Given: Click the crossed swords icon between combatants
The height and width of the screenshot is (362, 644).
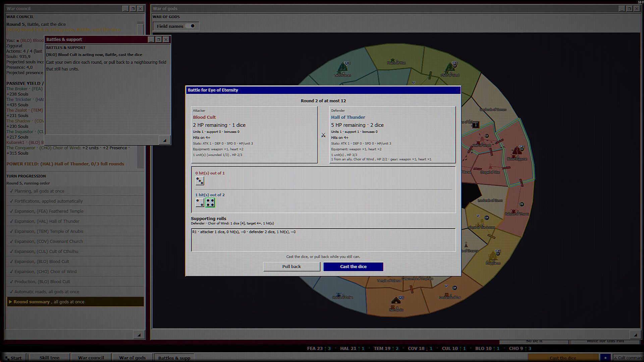Looking at the screenshot, I should 323,135.
